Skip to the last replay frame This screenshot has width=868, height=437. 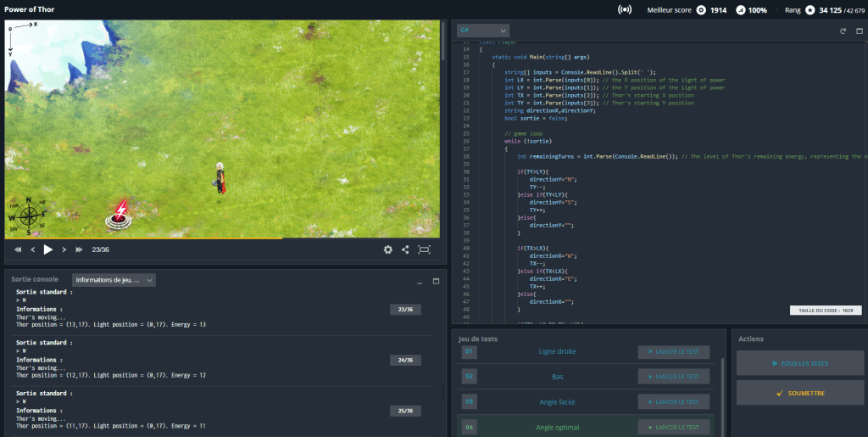point(79,249)
